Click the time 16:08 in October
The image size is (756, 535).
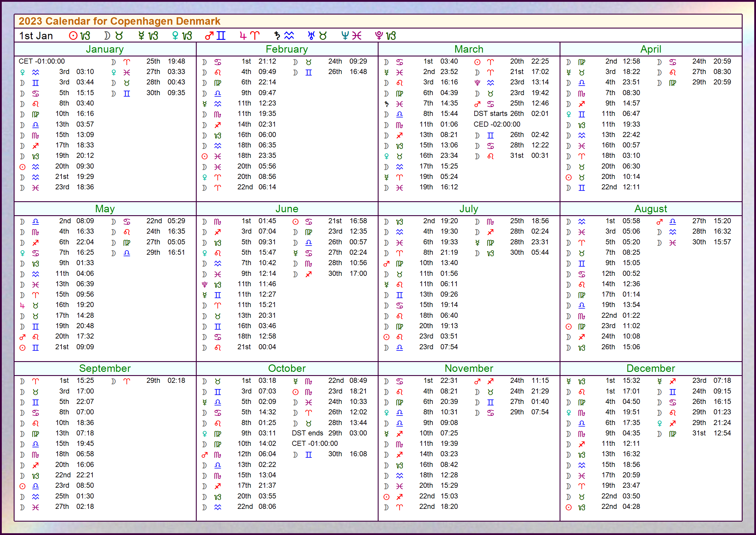[358, 454]
